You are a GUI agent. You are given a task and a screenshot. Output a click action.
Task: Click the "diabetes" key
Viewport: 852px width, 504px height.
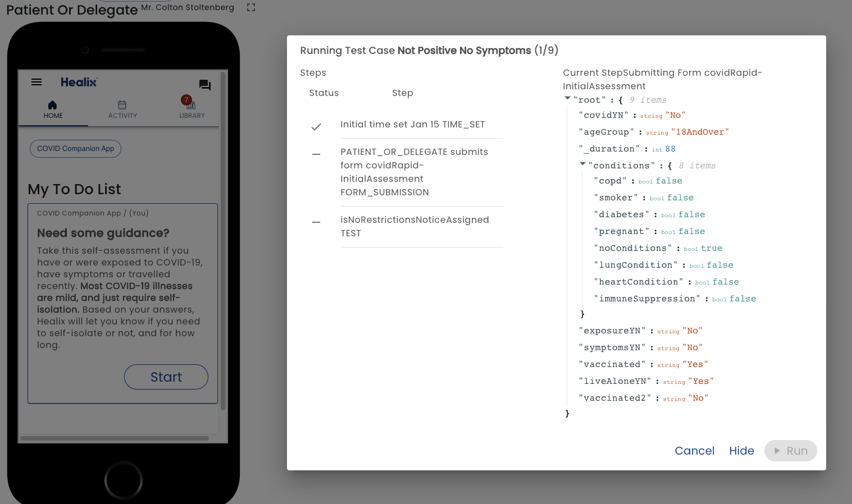tap(622, 214)
